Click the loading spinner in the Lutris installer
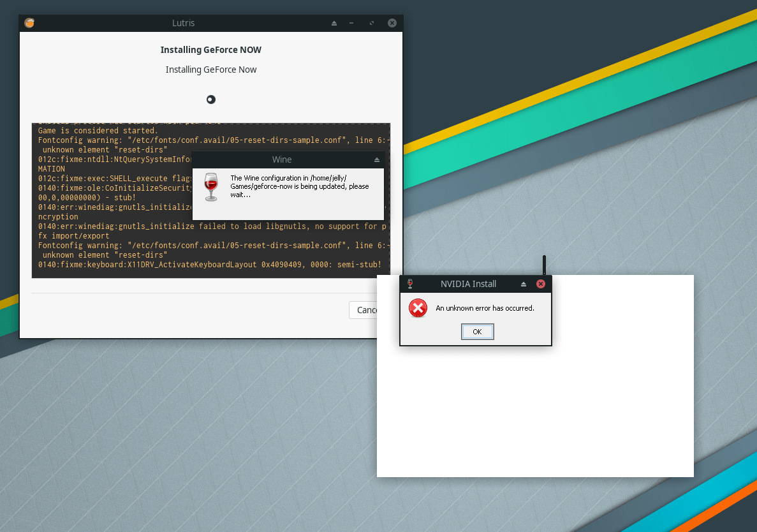This screenshot has height=532, width=757. 211,100
